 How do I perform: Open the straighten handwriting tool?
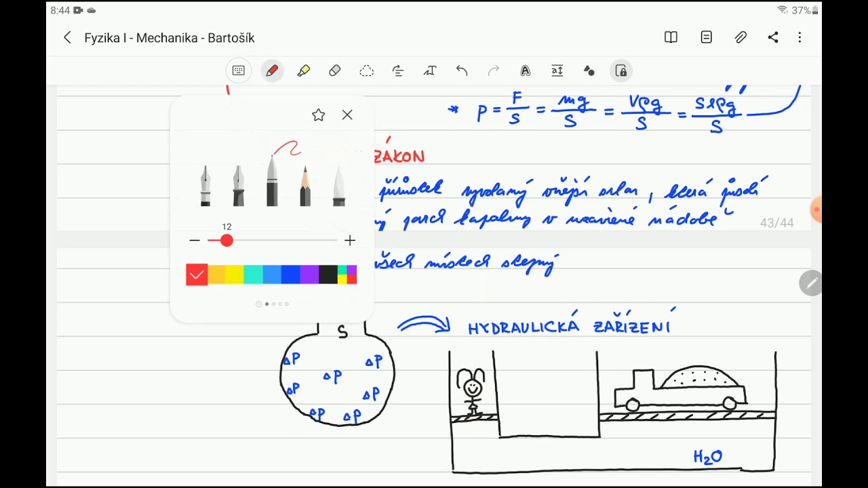(x=398, y=70)
